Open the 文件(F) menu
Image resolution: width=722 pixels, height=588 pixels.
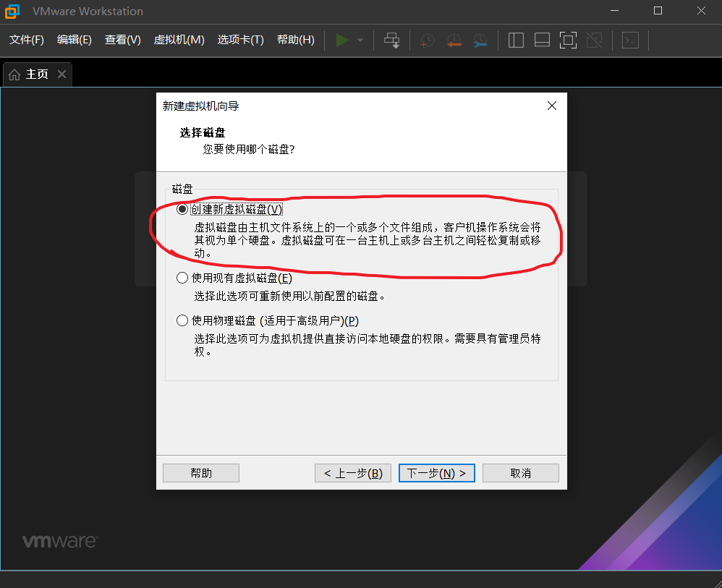point(26,40)
